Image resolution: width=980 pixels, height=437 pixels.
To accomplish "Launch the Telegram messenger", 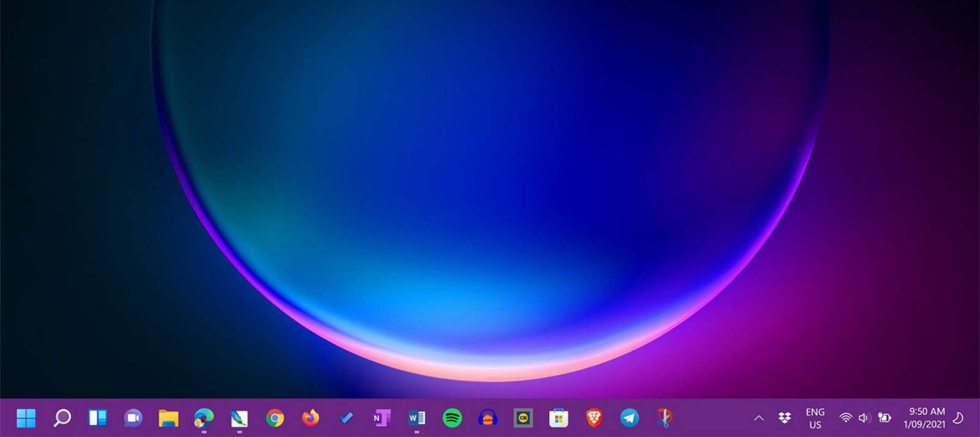I will point(629,417).
